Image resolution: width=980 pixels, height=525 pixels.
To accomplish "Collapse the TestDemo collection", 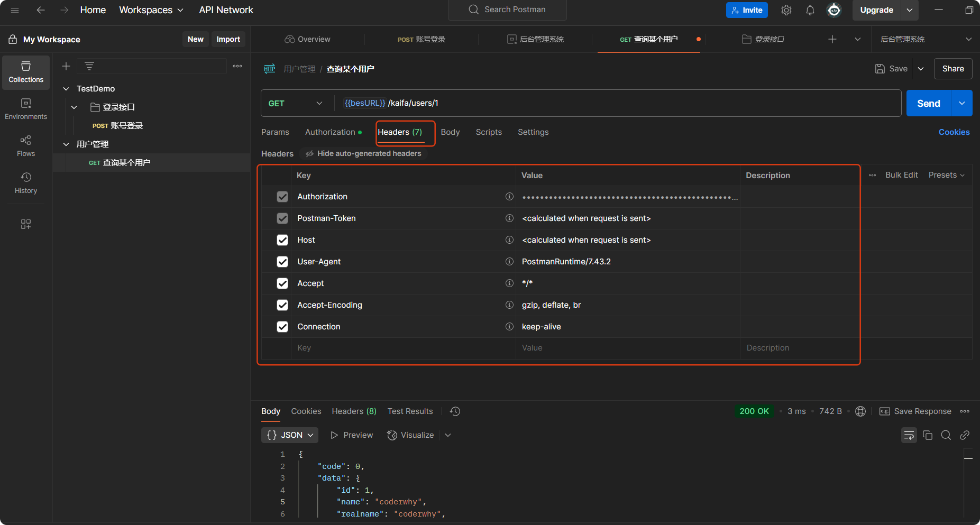I will pos(66,89).
